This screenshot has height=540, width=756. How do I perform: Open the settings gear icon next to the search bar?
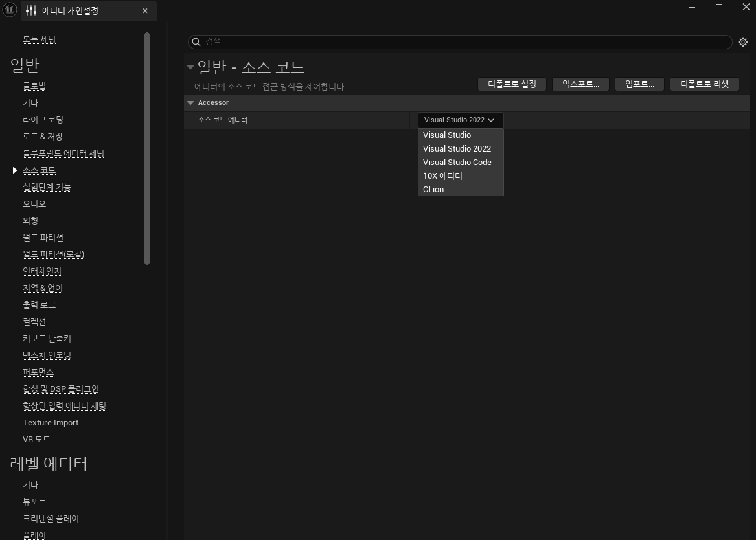(x=743, y=42)
